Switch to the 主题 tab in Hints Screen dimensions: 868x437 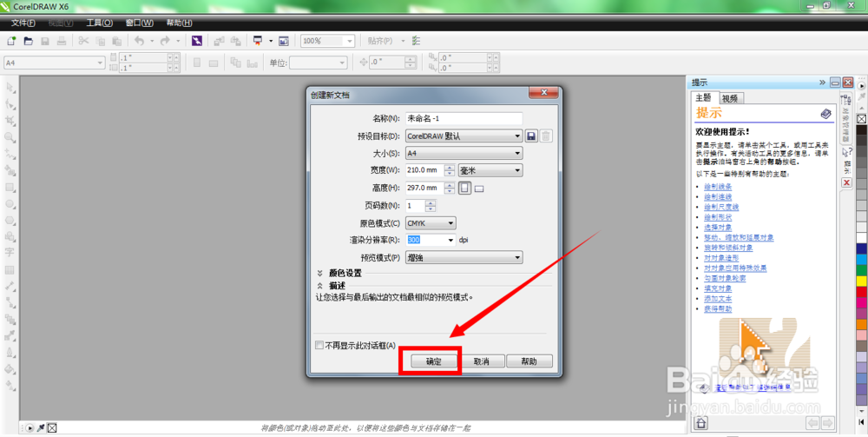coord(704,97)
